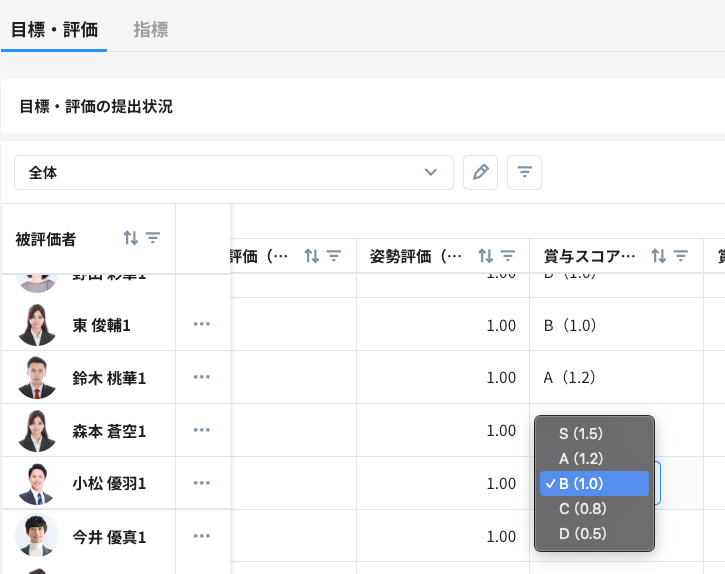
Task: Click the filter icon beside the edit button
Action: point(524,172)
